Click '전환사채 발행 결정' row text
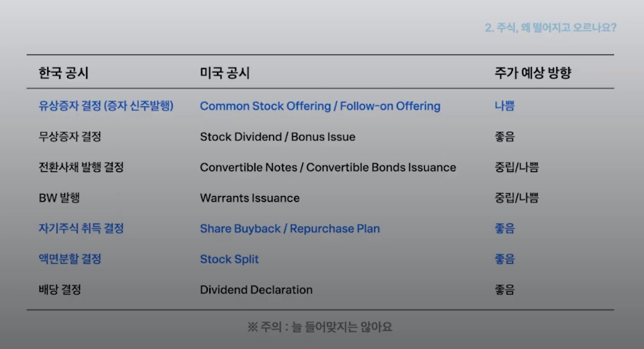 pos(81,168)
